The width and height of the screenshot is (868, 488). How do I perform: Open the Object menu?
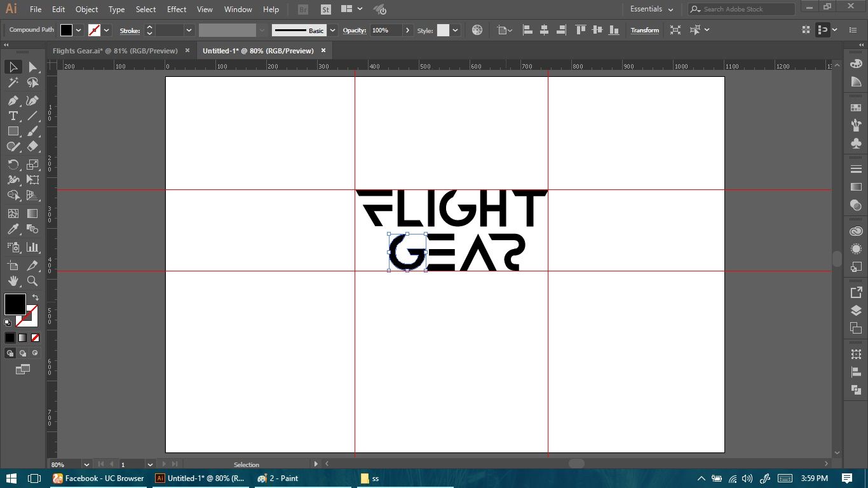click(x=86, y=10)
